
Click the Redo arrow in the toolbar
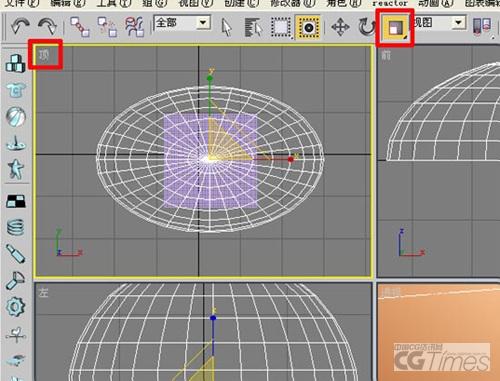47,26
